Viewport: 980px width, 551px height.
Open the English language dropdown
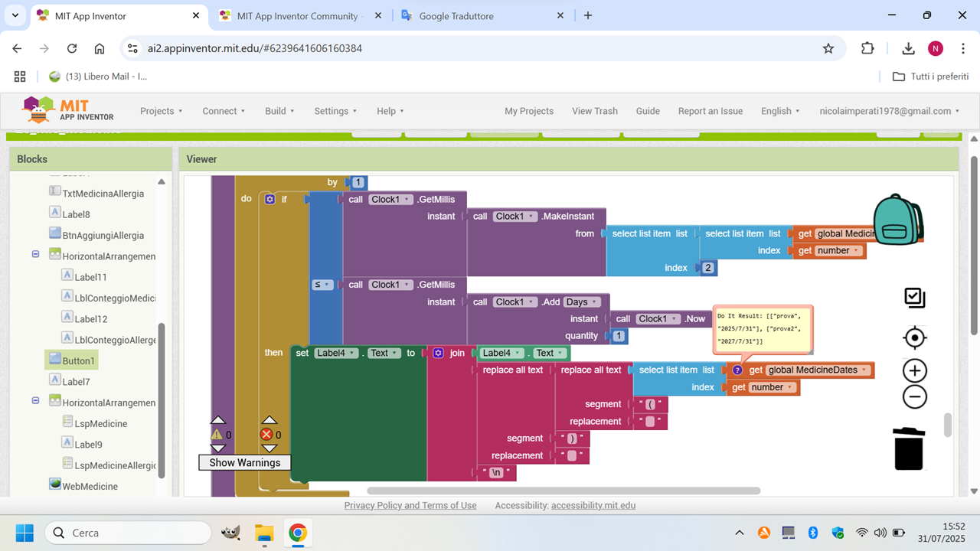pyautogui.click(x=780, y=111)
